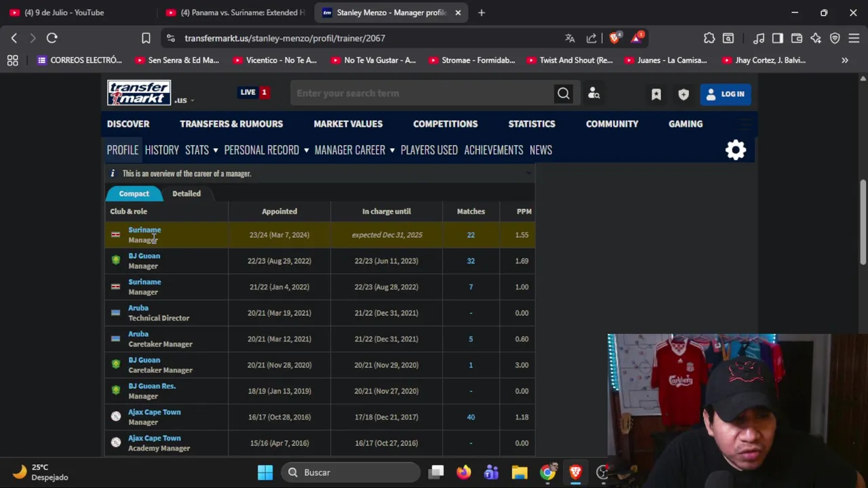Image resolution: width=868 pixels, height=488 pixels.
Task: Show more bookmarks with double chevron
Action: pyautogui.click(x=845, y=60)
